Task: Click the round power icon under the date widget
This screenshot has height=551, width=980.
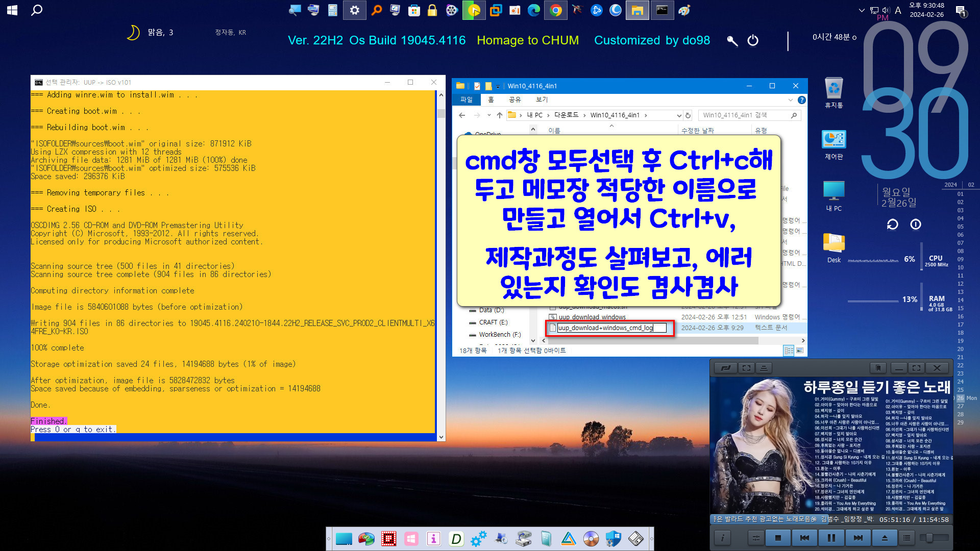Action: click(916, 224)
